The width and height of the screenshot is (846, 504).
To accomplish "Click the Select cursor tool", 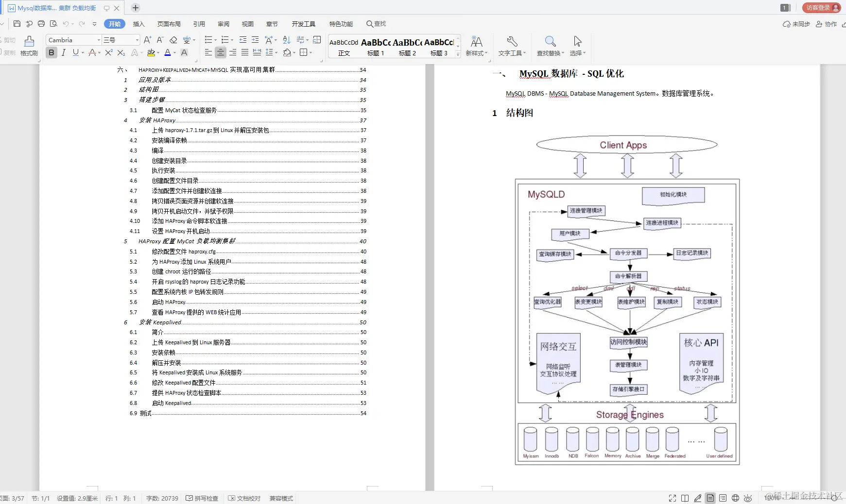I will pyautogui.click(x=578, y=46).
